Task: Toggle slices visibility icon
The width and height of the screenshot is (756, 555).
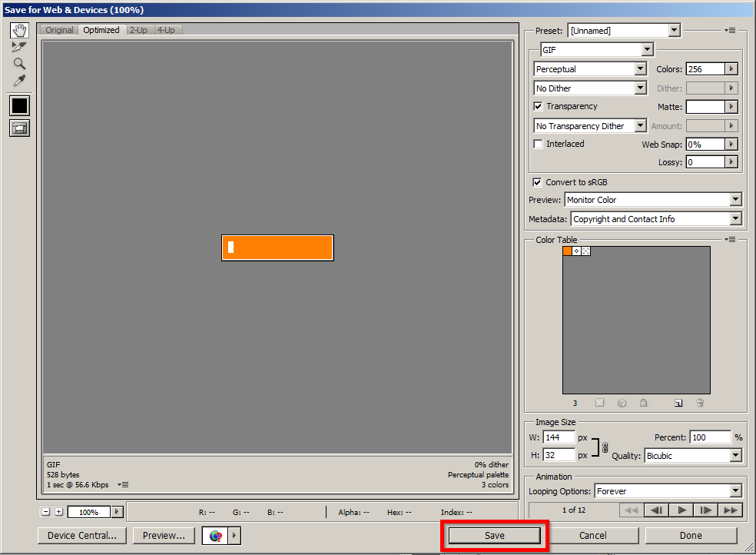Action: tap(20, 128)
